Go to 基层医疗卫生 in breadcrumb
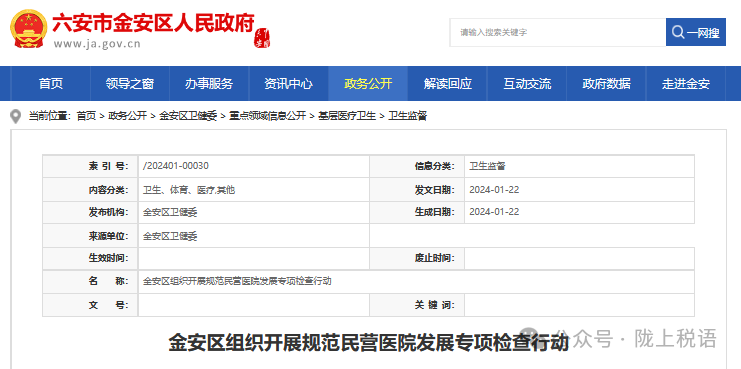This screenshot has width=741, height=369. click(347, 116)
